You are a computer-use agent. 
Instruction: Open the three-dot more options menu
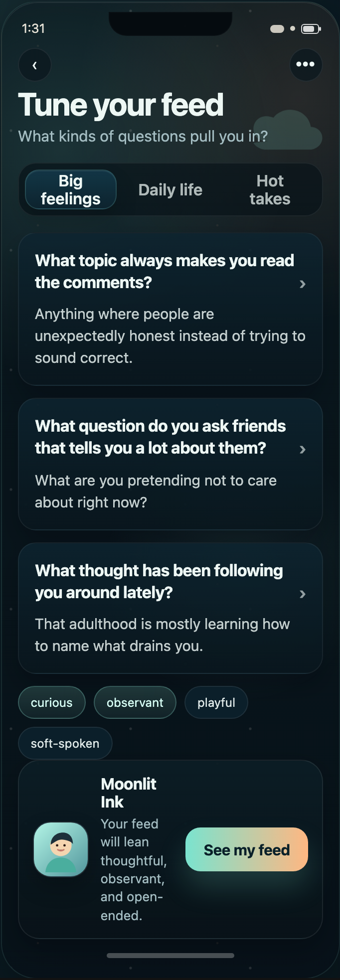(306, 64)
